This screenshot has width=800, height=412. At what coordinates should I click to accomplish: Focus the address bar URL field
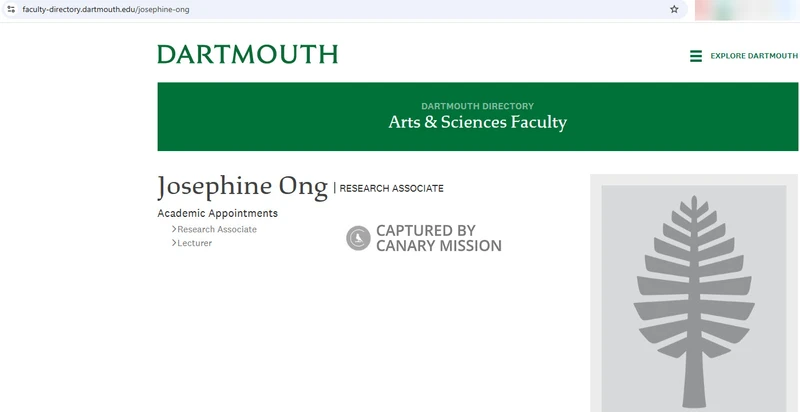tap(300, 9)
